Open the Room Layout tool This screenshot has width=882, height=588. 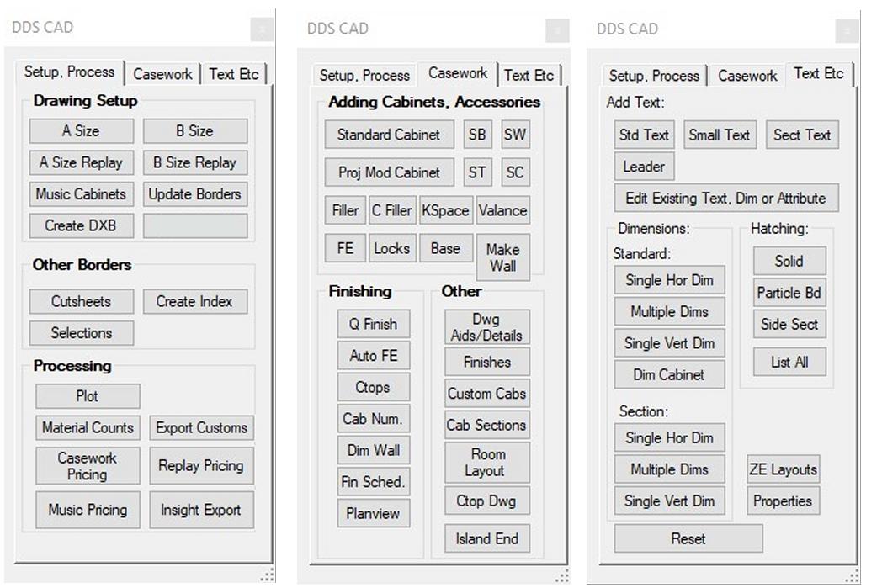click(486, 462)
